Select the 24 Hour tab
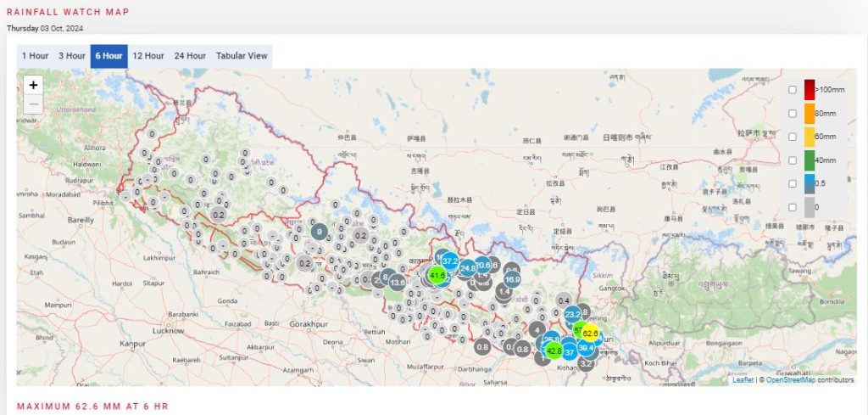The height and width of the screenshot is (415, 868). [x=190, y=56]
